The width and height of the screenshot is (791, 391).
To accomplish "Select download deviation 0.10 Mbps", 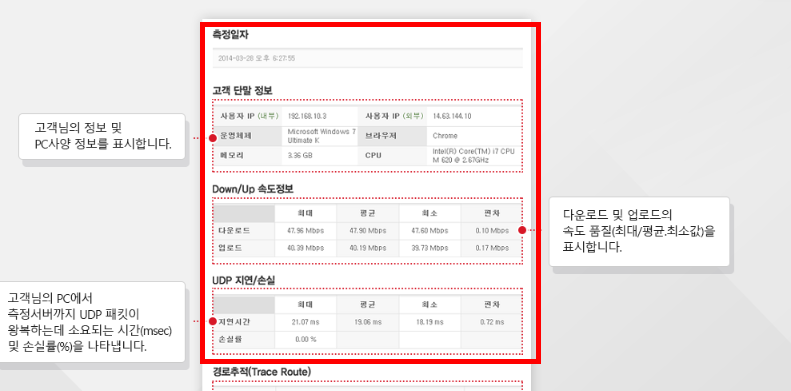I will [x=492, y=231].
